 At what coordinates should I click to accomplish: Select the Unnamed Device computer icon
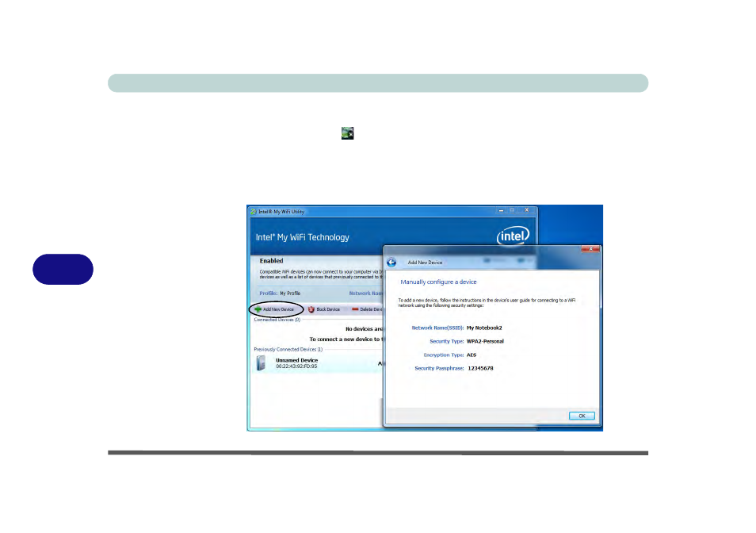(261, 362)
